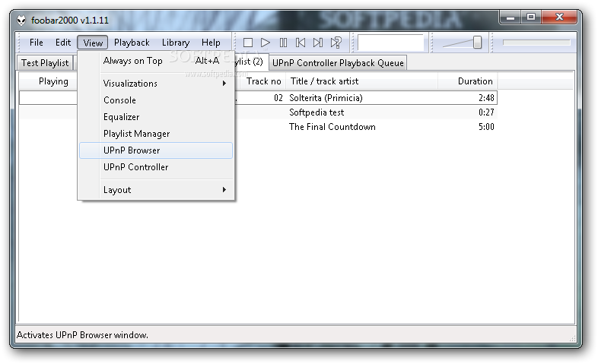This screenshot has height=364, width=598.
Task: Open the Playback menu
Action: tap(132, 43)
